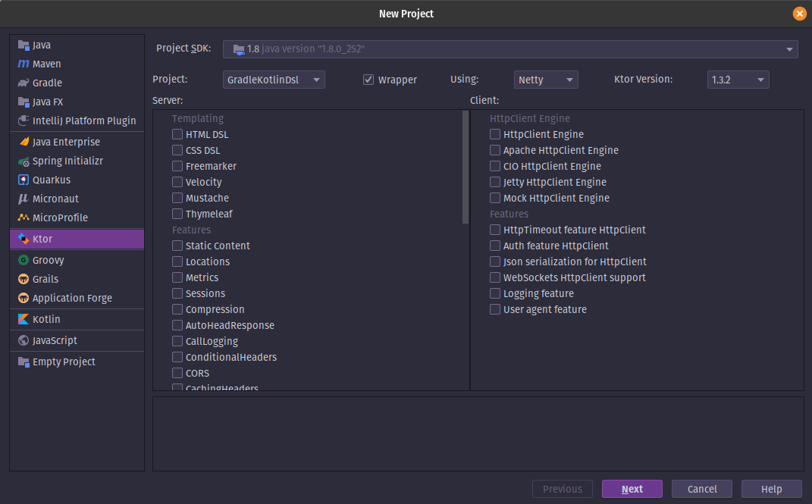Disable the Wrapper checkbox

click(369, 80)
